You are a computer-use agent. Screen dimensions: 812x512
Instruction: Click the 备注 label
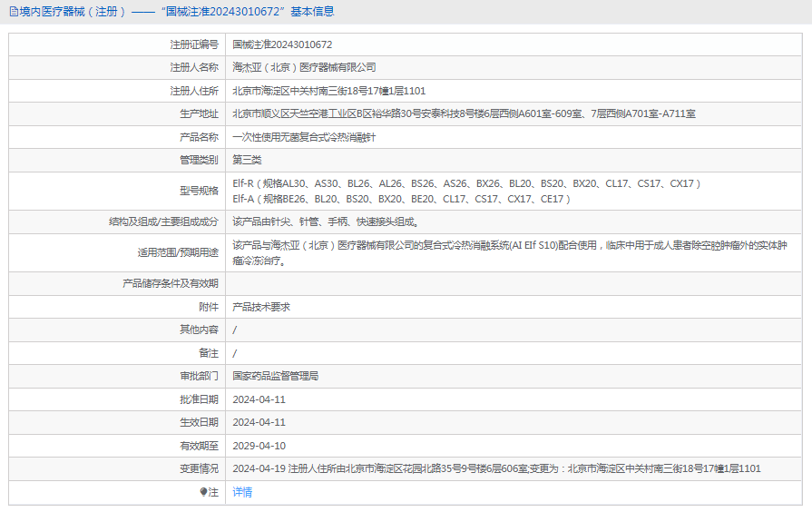pos(209,353)
